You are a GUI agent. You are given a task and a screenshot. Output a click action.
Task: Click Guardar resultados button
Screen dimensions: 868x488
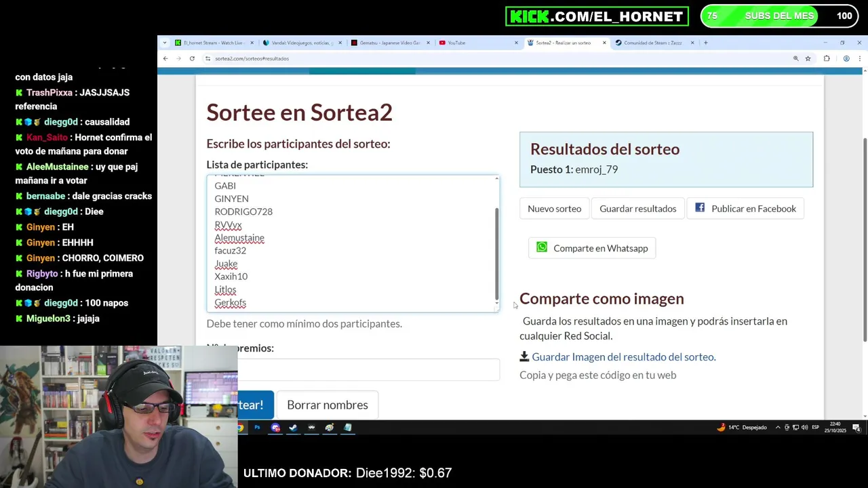[637, 209]
